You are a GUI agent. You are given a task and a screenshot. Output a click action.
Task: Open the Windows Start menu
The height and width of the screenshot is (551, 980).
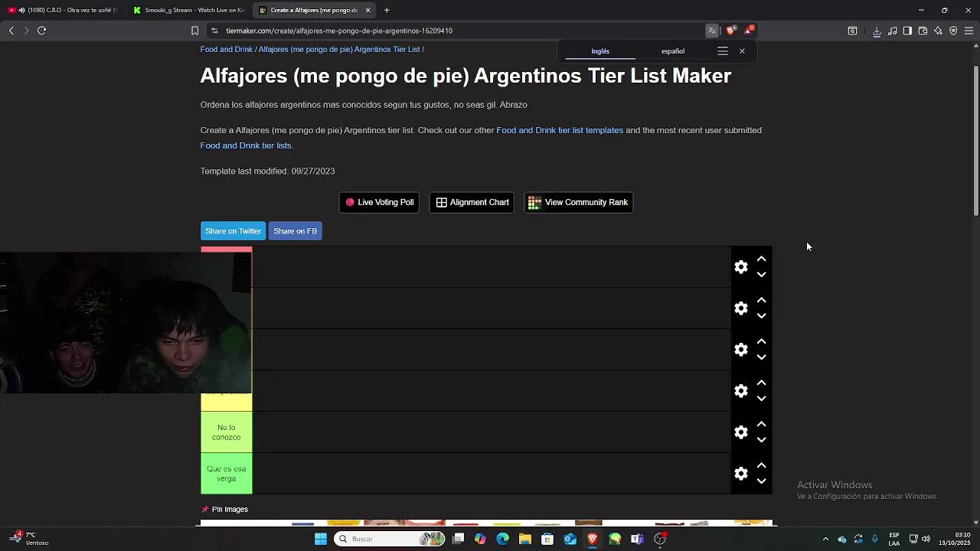(x=321, y=539)
